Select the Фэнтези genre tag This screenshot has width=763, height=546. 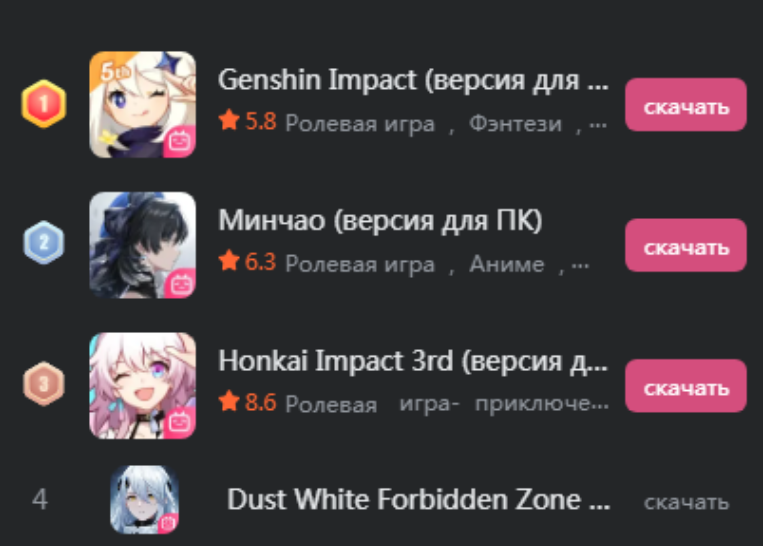[x=515, y=124]
